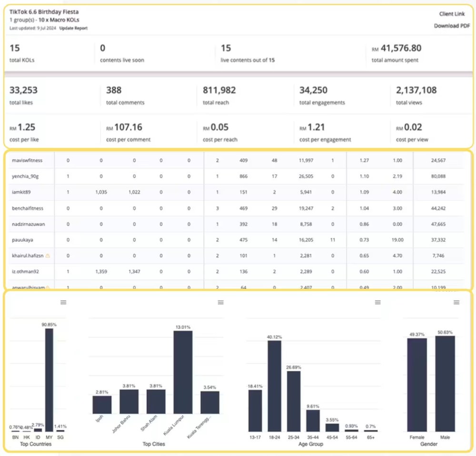Open the iamkit89 KOL entry
The height and width of the screenshot is (456, 476).
21,192
